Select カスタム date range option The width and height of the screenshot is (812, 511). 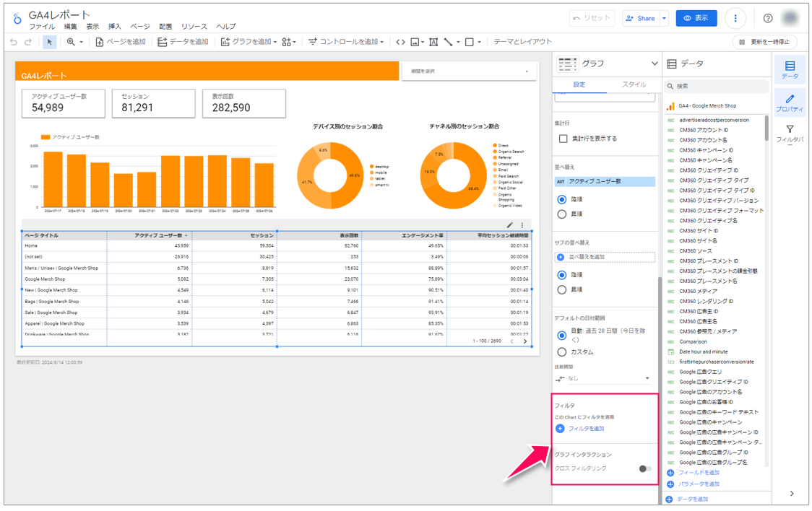(562, 352)
